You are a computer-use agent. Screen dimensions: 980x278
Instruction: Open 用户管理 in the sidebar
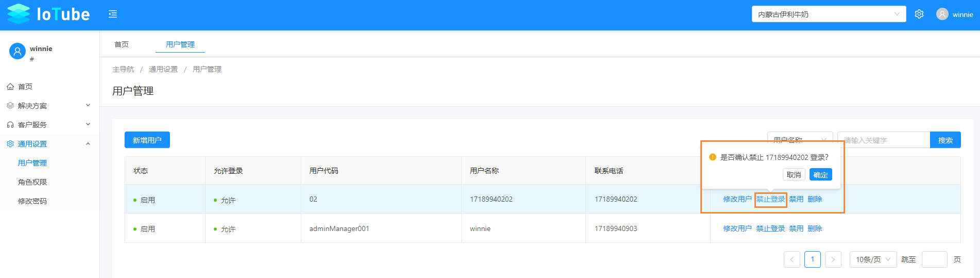pos(32,163)
